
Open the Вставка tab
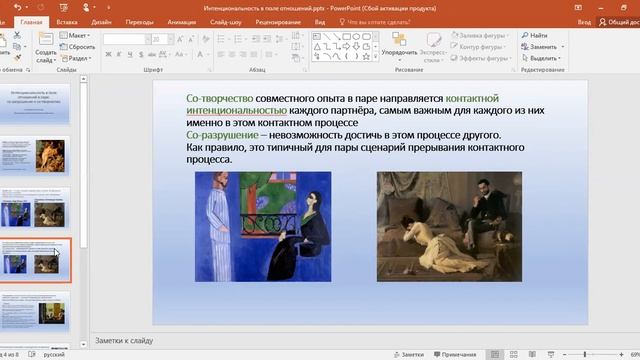[x=67, y=22]
